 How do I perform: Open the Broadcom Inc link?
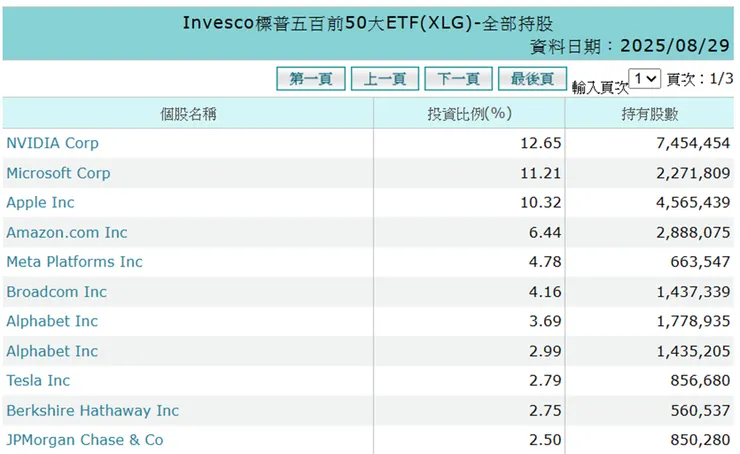coord(56,292)
